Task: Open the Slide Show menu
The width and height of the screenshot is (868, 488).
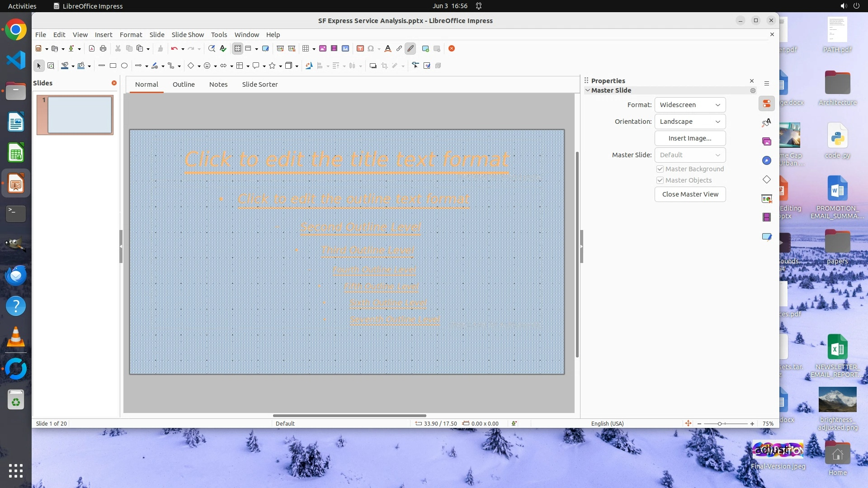Action: coord(188,35)
